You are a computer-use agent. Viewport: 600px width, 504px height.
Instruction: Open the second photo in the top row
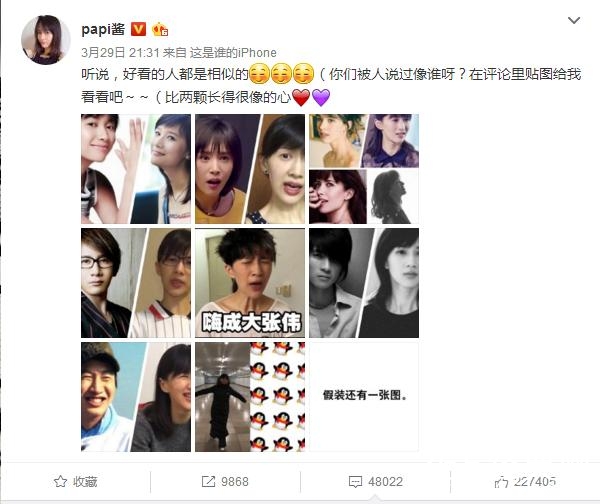point(250,169)
